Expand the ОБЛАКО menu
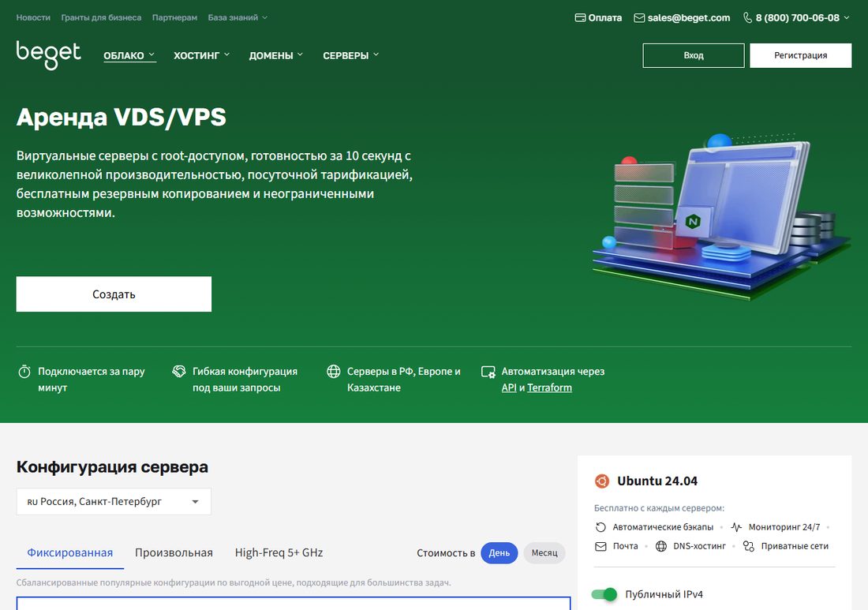This screenshot has width=868, height=610. click(x=129, y=55)
